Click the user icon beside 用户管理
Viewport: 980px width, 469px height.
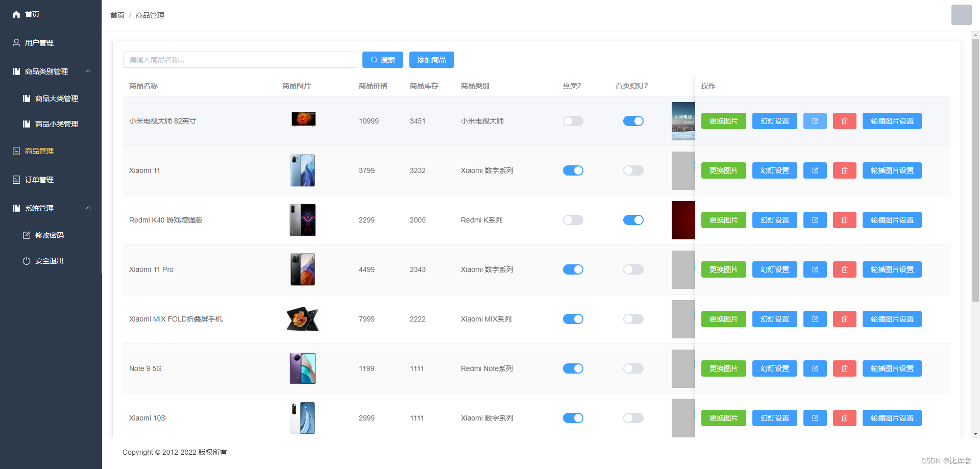pos(16,43)
